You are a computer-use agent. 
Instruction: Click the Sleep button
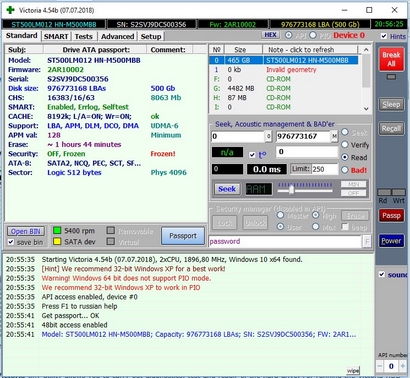coord(391,104)
